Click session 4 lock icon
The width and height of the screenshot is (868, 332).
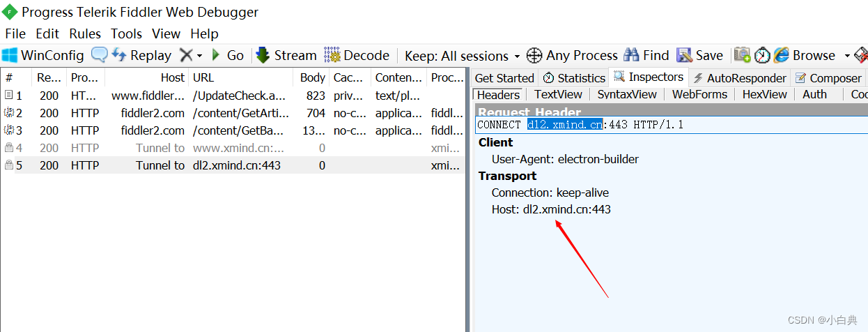click(x=9, y=147)
